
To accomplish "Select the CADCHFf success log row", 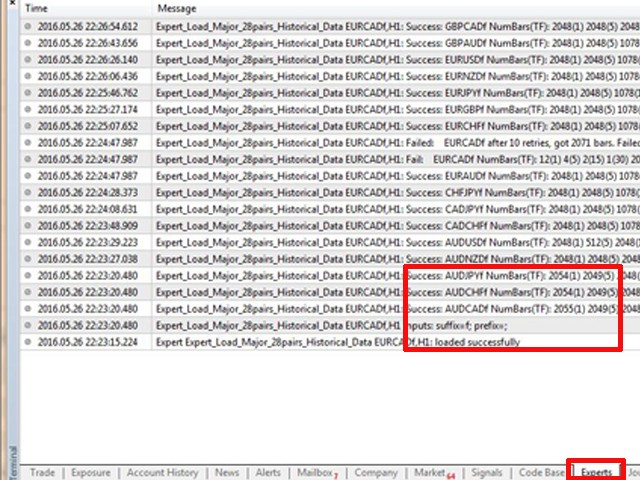I will (330, 226).
